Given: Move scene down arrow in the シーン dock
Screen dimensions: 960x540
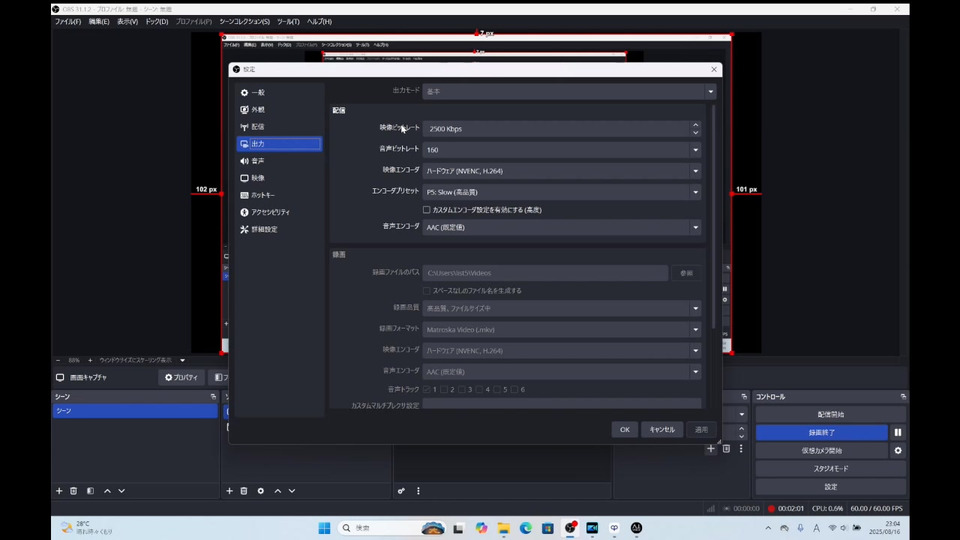Looking at the screenshot, I should point(122,491).
